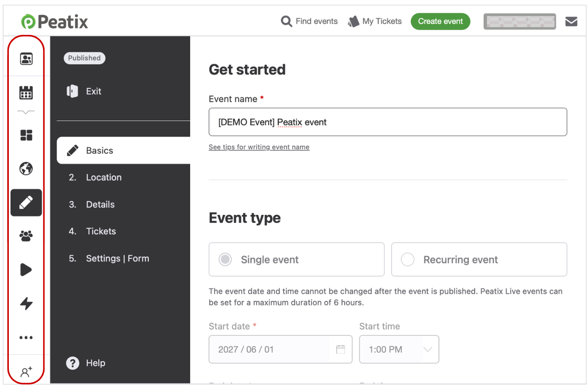
Task: Open the Start date calendar picker icon
Action: (x=341, y=349)
